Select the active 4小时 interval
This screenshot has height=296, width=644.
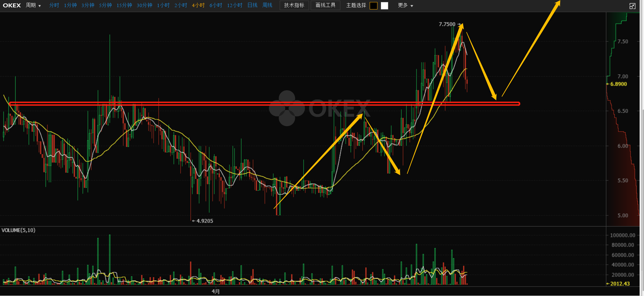[x=198, y=5]
